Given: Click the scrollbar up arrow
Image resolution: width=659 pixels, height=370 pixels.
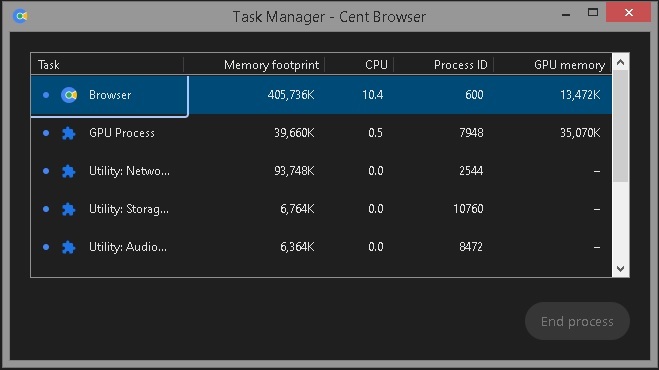Looking at the screenshot, I should (x=621, y=62).
